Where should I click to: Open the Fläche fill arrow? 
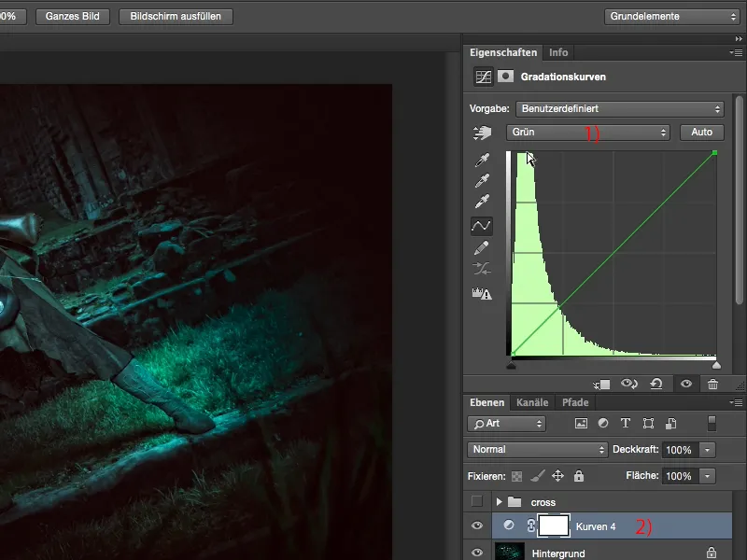pos(708,476)
